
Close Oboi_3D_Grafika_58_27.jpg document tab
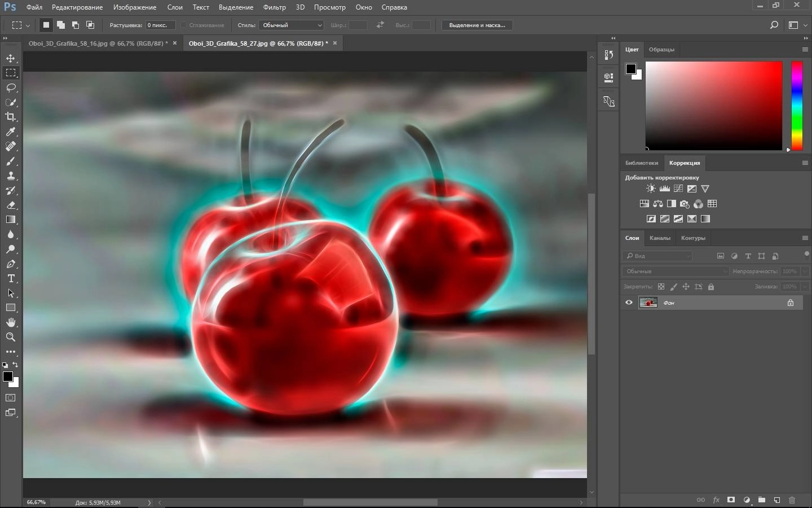pos(335,43)
